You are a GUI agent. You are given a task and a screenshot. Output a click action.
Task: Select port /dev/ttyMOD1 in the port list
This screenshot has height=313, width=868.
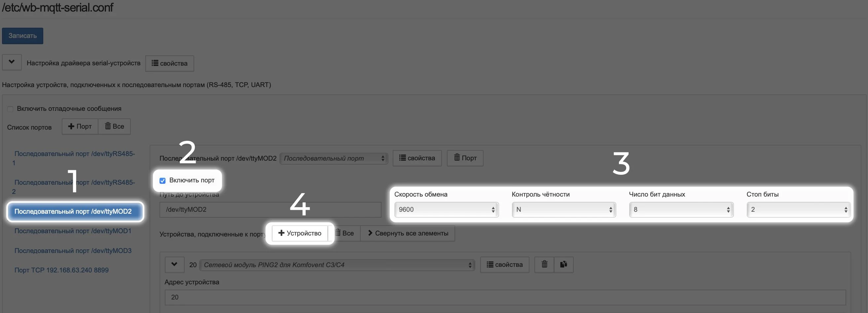73,231
